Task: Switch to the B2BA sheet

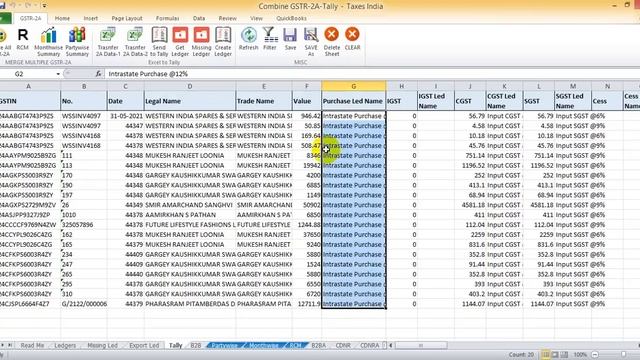Action: pos(319,345)
